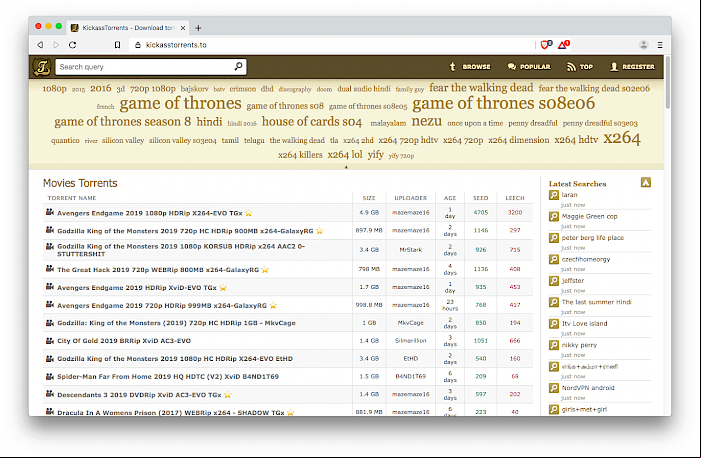The image size is (701, 458).
Task: Click the search magnifier icon
Action: [238, 66]
